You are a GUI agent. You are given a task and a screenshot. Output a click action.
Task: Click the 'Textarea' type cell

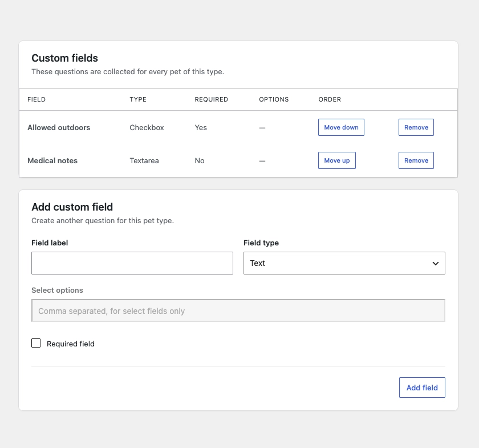(x=144, y=160)
